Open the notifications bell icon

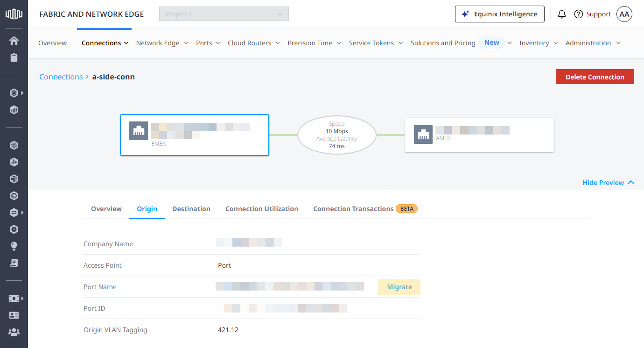tap(562, 14)
